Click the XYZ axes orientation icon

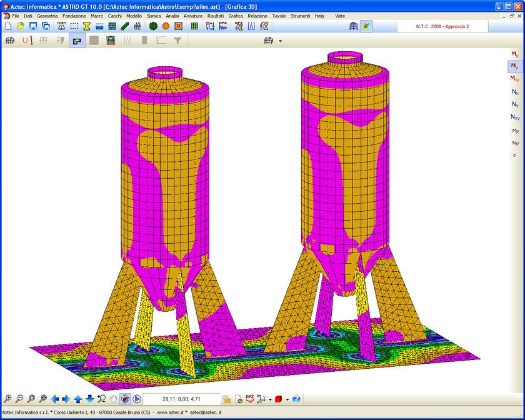261,399
